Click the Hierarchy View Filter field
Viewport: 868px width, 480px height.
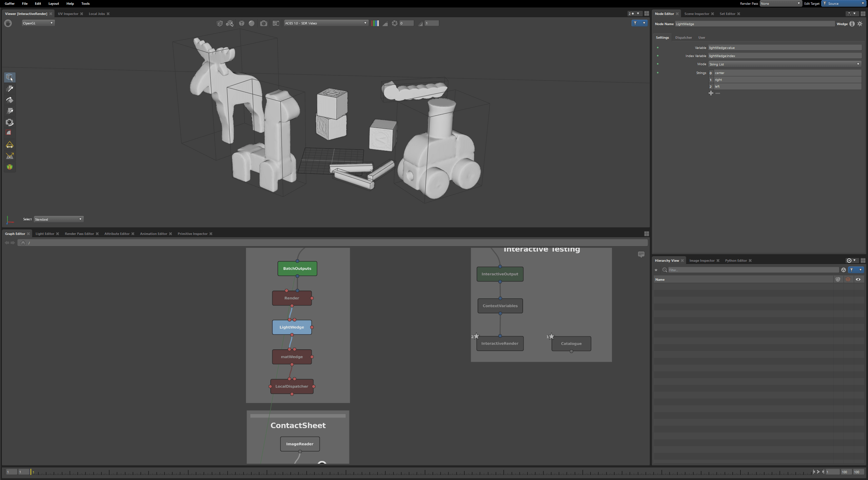pyautogui.click(x=753, y=270)
